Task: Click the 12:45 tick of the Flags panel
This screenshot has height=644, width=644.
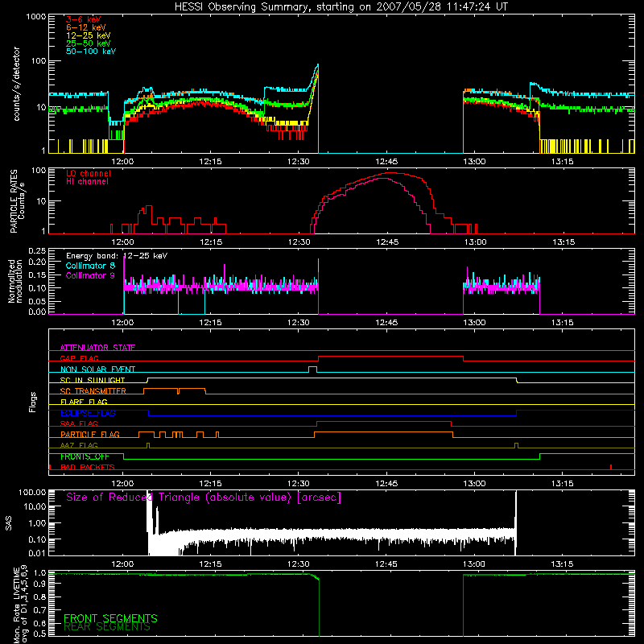Action: 386,484
